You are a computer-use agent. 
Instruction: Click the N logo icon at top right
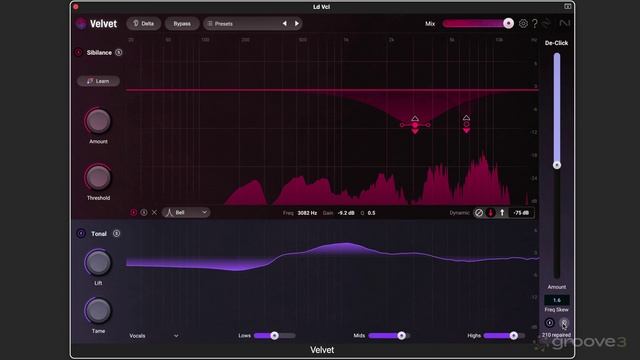point(564,24)
